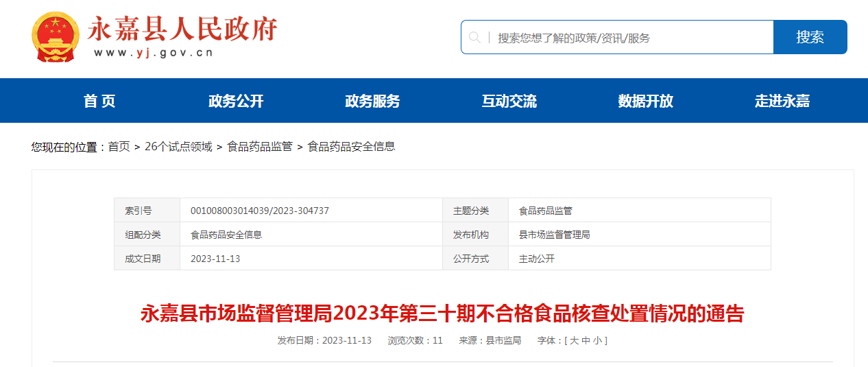Click the 2023-11-13 date in table

[215, 259]
